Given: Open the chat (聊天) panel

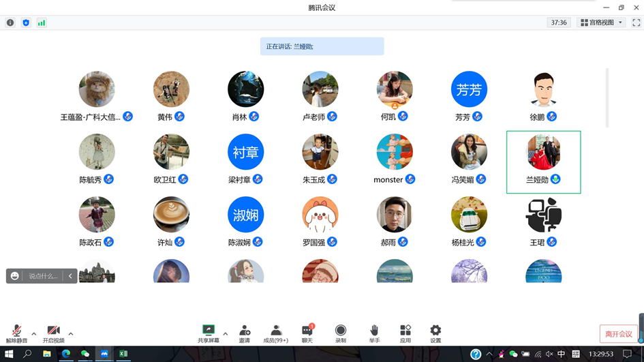Looking at the screenshot, I should 307,333.
